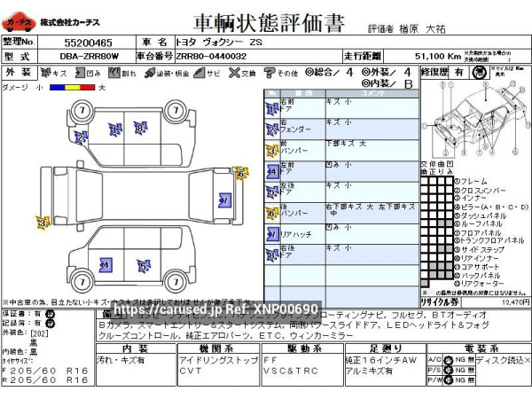
Task: Click yellow damage marker 6 at rear bumper
Action: (x=240, y=174)
